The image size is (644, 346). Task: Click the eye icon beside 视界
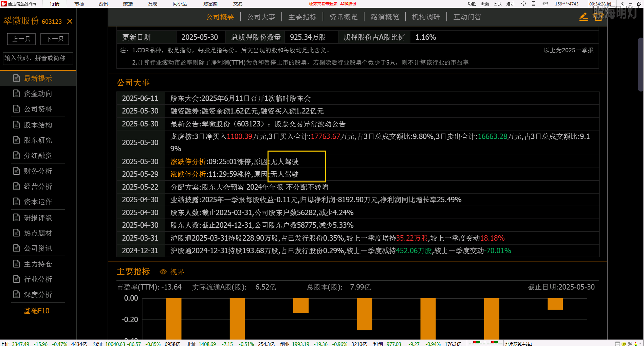pyautogui.click(x=163, y=272)
